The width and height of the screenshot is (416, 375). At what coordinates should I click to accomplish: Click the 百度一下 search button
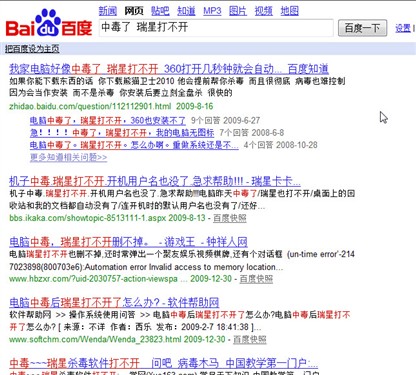pos(362,28)
